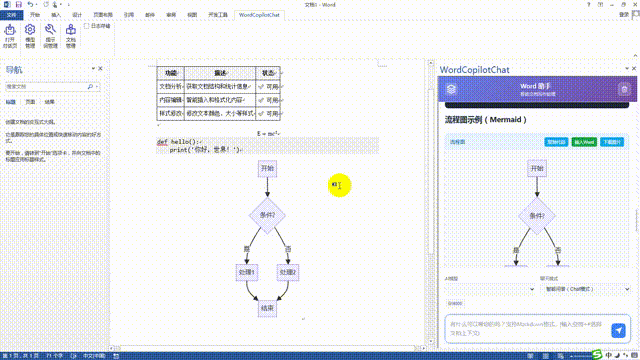Open WordCopilotChat task pane options dropdown
Viewport: 640px width, 360px height.
point(627,69)
